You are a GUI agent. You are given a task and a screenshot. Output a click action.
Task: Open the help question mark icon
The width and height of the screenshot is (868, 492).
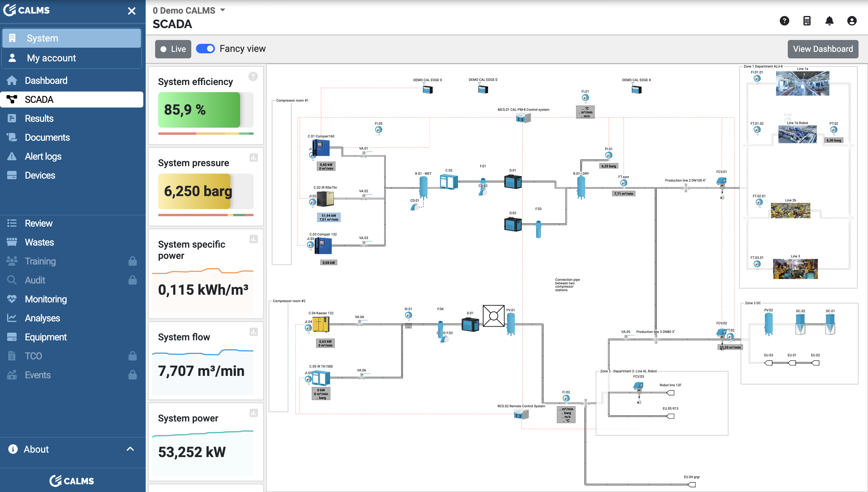[784, 21]
